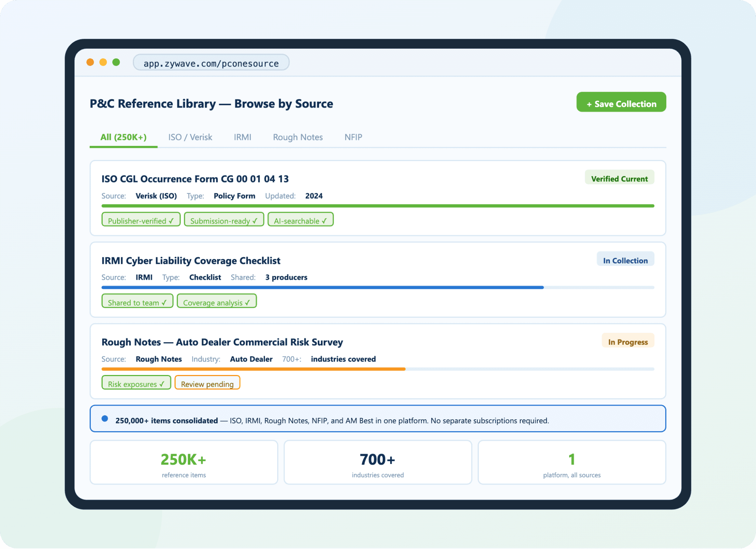Switch to the NFIP source tab
Viewport: 756px width, 549px height.
point(353,137)
